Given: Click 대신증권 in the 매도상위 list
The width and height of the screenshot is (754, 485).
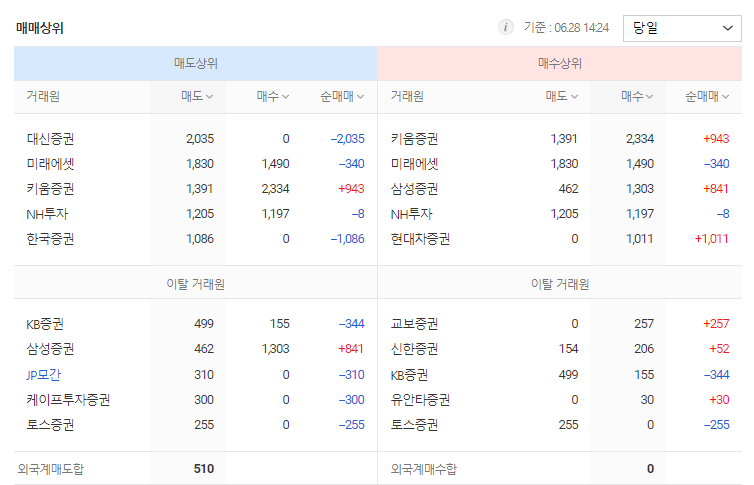Looking at the screenshot, I should tap(50, 139).
